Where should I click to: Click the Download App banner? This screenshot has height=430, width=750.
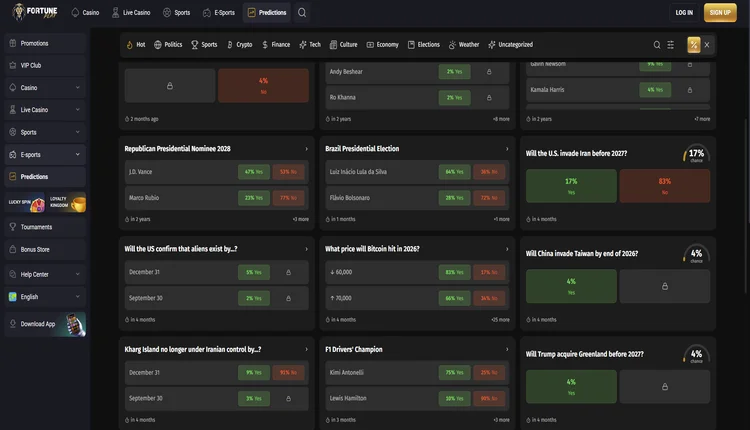tap(45, 324)
